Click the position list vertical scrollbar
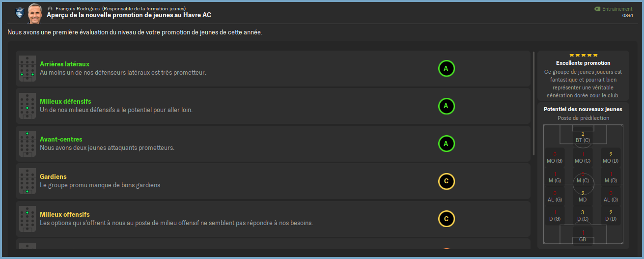644x259 pixels. [533, 103]
